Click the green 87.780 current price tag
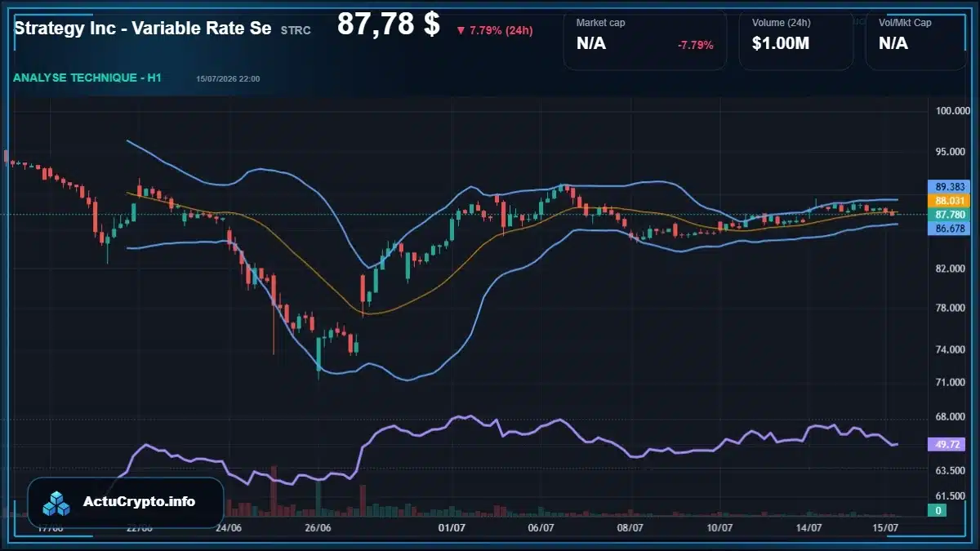The width and height of the screenshot is (980, 551). coord(951,215)
